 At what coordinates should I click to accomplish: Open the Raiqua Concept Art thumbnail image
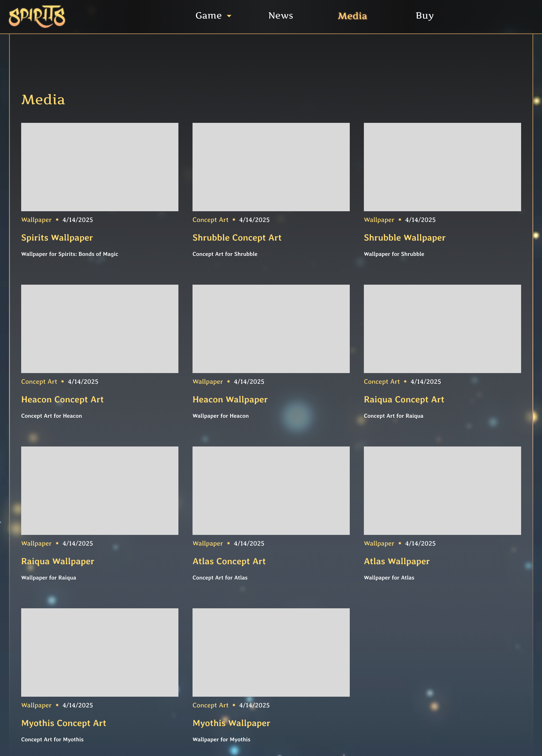point(442,329)
